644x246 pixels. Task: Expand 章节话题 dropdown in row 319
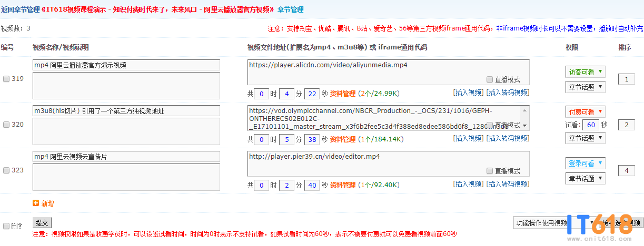pos(586,87)
